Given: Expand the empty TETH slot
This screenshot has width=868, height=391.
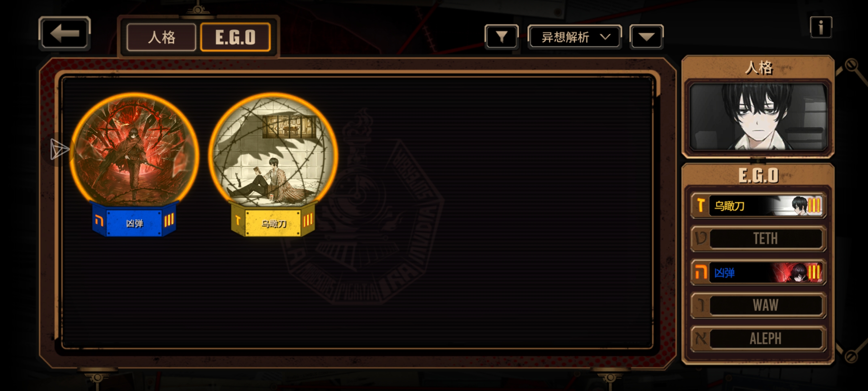Looking at the screenshot, I should point(758,239).
